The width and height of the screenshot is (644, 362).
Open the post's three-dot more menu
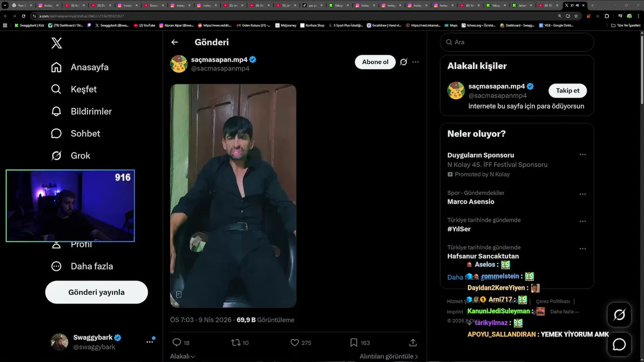(x=415, y=62)
